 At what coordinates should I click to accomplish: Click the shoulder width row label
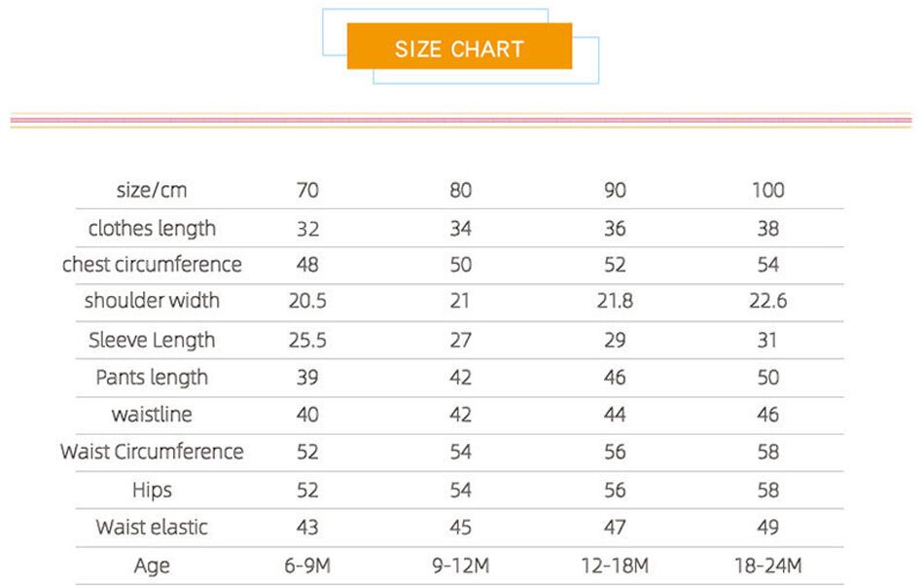point(152,301)
